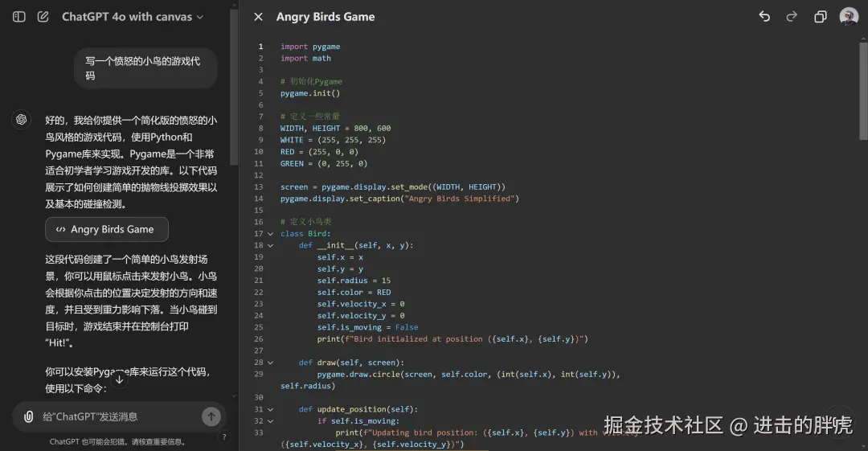Image resolution: width=868 pixels, height=451 pixels.
Task: Click the ChatGPT logo beside the reply
Action: [x=22, y=119]
